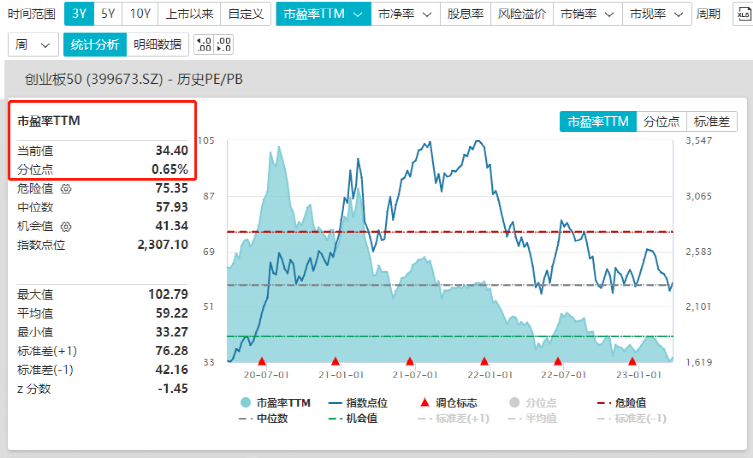Open the 市净率 dropdown
The width and height of the screenshot is (753, 458).
[408, 14]
